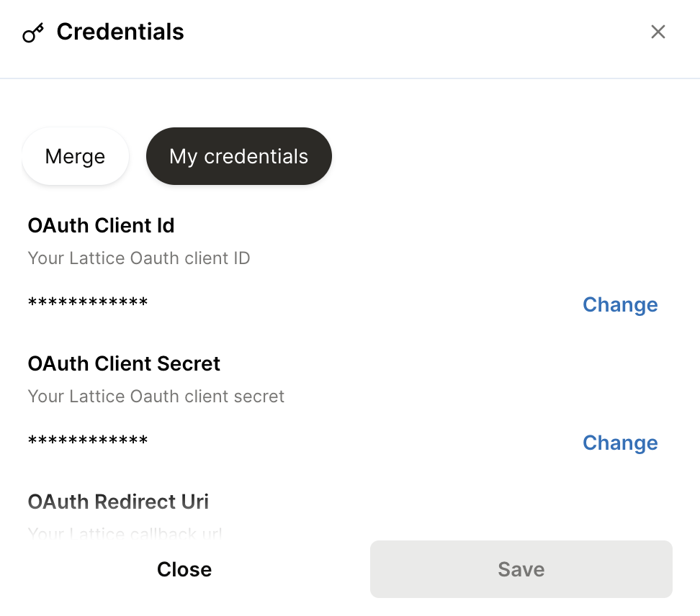
Task: Click Change for OAuth Client Secret
Action: point(619,443)
